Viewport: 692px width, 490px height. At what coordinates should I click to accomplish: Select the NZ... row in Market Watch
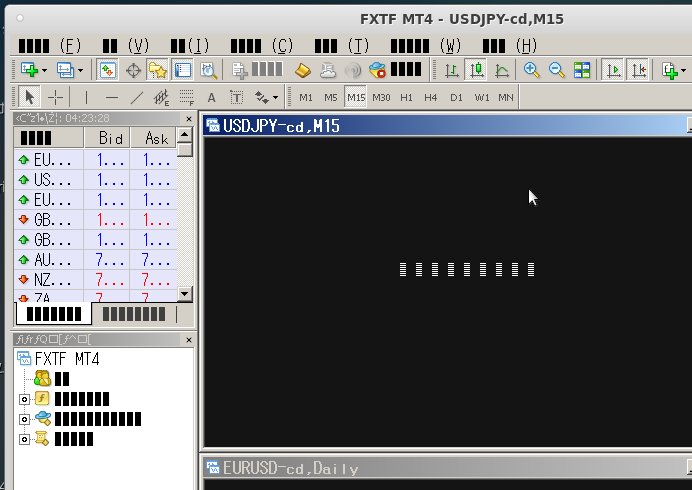(95, 280)
